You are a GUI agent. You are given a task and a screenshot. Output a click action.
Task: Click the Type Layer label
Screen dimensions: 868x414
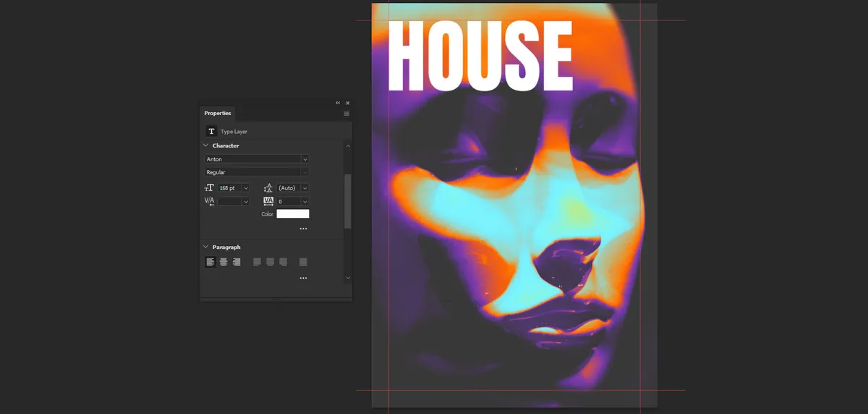[234, 132]
